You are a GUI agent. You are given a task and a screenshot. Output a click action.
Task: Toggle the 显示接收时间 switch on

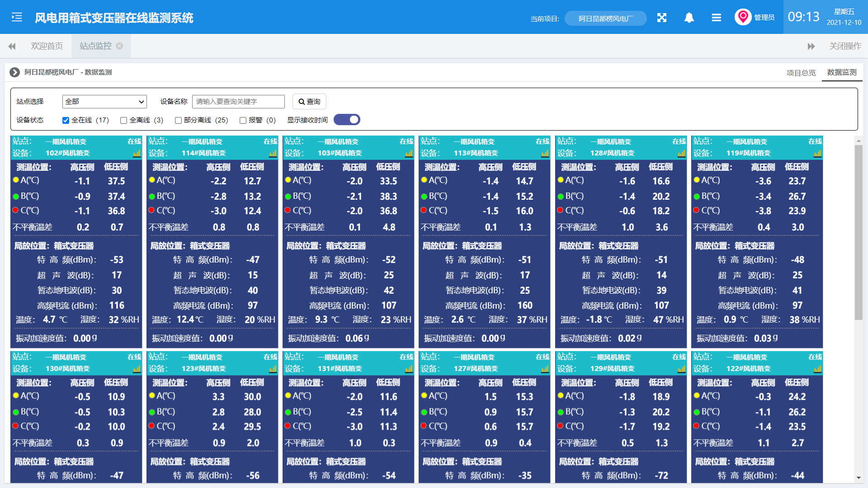click(x=349, y=119)
